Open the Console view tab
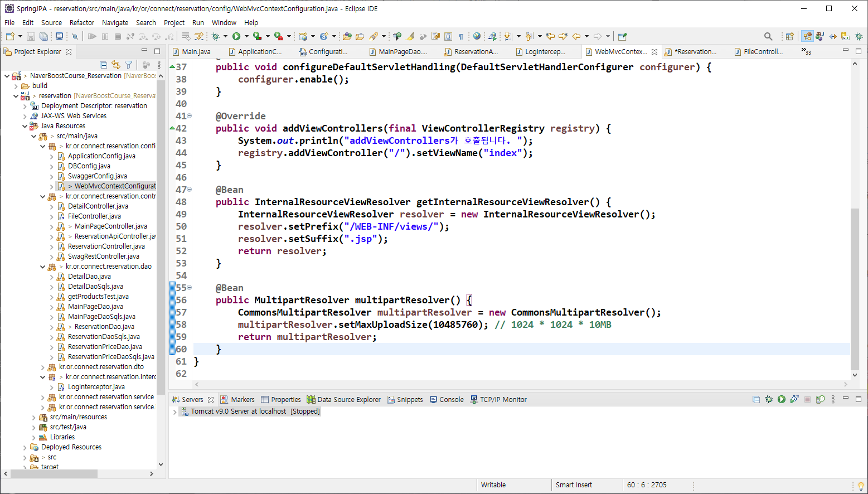This screenshot has width=868, height=494. tap(447, 399)
